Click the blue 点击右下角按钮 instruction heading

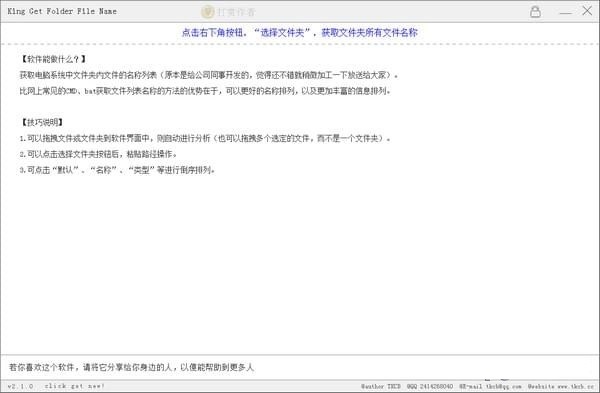click(299, 33)
